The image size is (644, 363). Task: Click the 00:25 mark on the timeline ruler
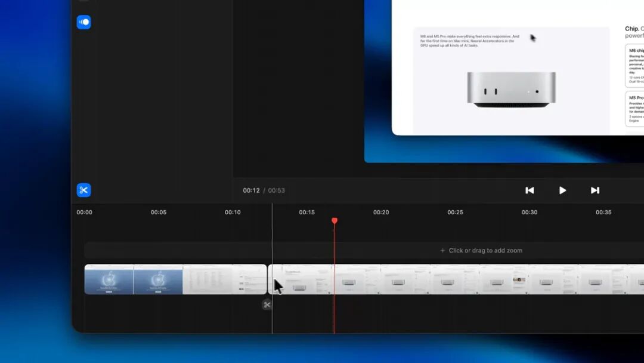tap(455, 212)
